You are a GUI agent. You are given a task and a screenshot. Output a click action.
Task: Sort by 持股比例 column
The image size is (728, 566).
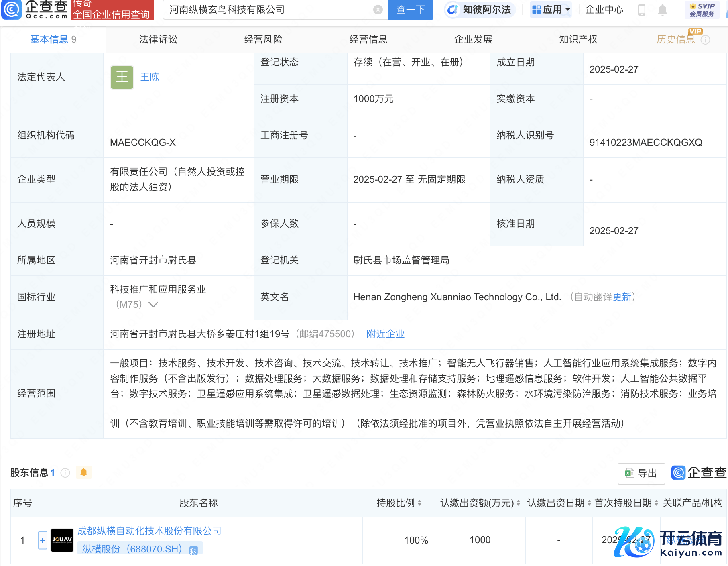click(x=419, y=503)
